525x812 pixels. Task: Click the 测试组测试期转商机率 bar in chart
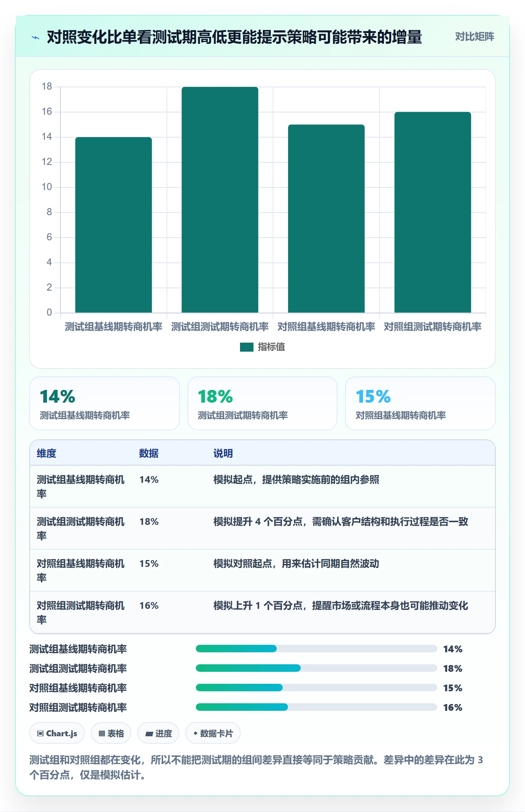coord(220,200)
